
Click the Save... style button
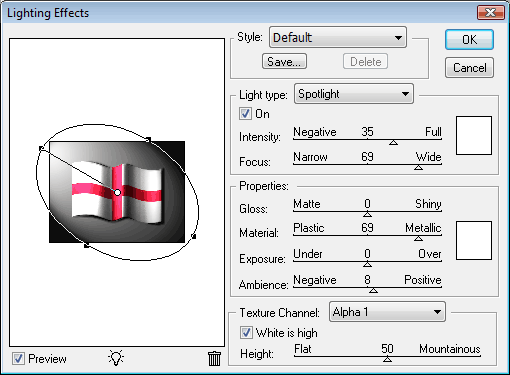coord(284,62)
